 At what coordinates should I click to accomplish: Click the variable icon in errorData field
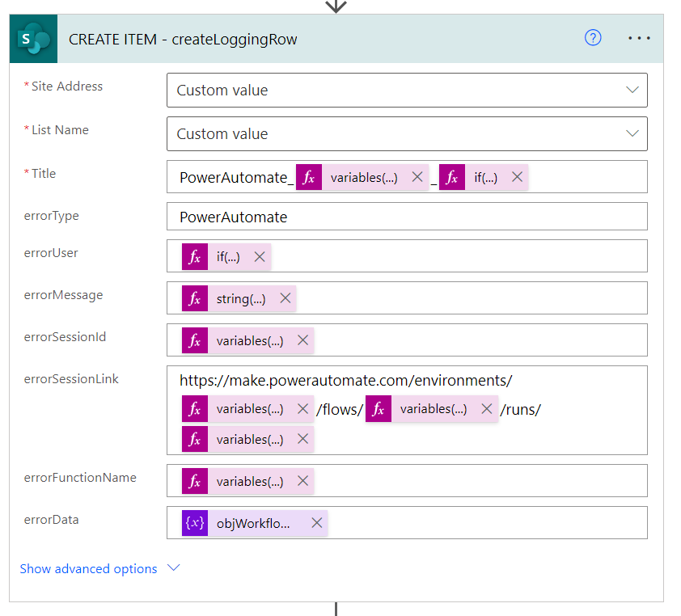(194, 523)
